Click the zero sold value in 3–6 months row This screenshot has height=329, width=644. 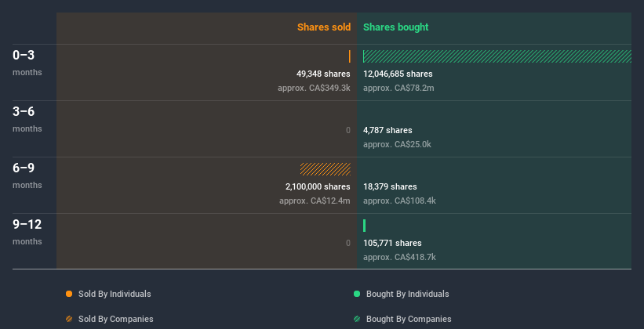coord(347,130)
